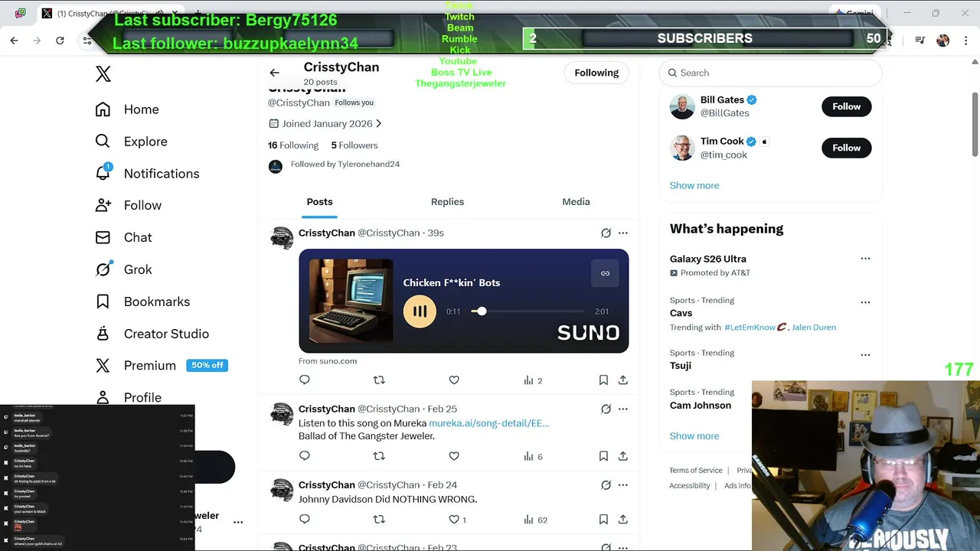Like the Suno song post
This screenshot has width=980, height=551.
click(454, 380)
